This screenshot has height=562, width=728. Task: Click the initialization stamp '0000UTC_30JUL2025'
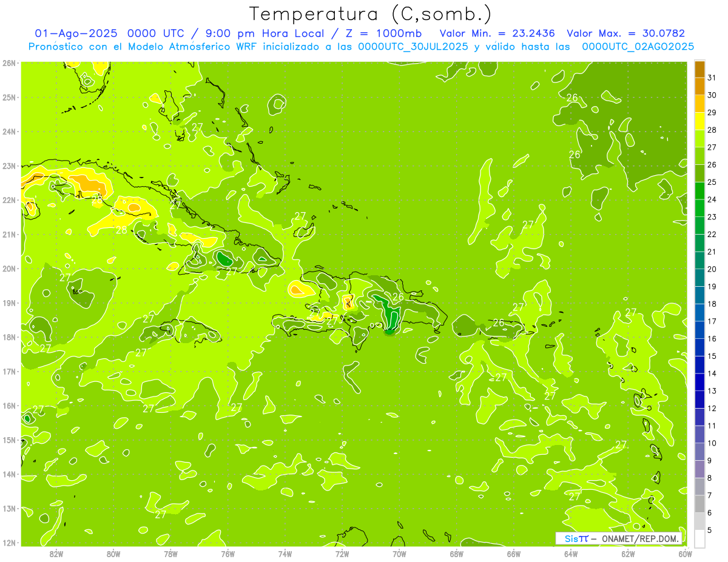(414, 47)
